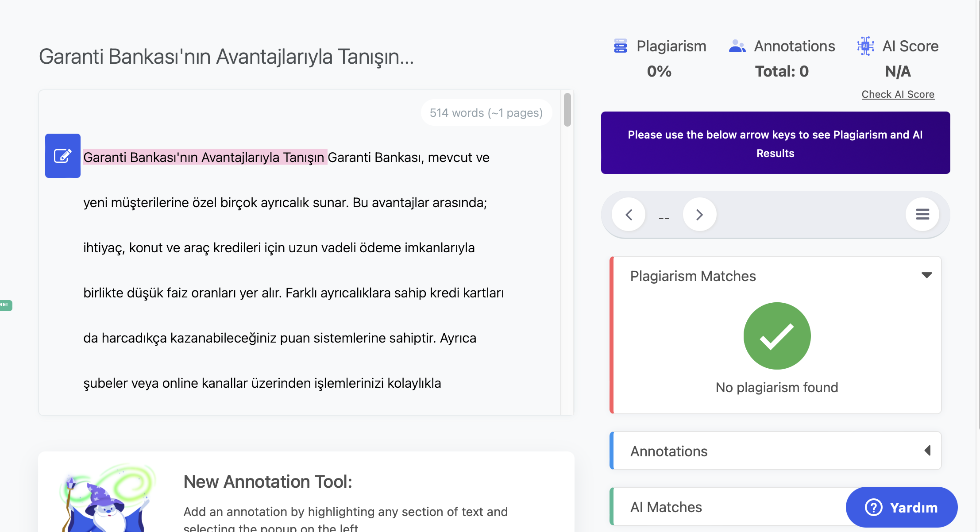980x532 pixels.
Task: Click the AI Score chip icon
Action: click(866, 46)
